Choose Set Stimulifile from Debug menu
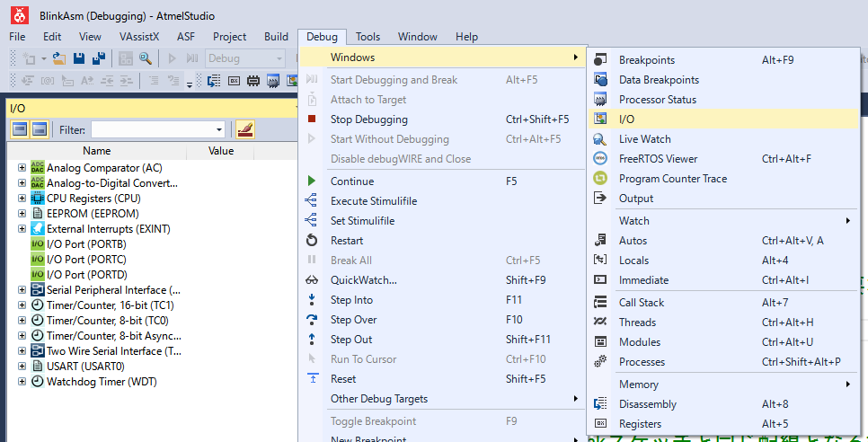This screenshot has width=868, height=442. pos(442,220)
